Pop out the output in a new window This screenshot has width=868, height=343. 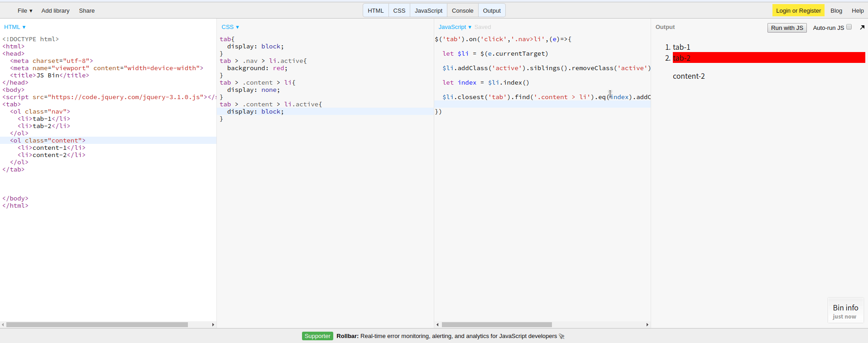coord(862,28)
